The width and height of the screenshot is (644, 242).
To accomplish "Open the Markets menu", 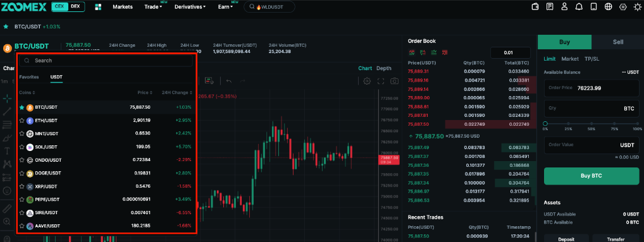I will pos(123,7).
